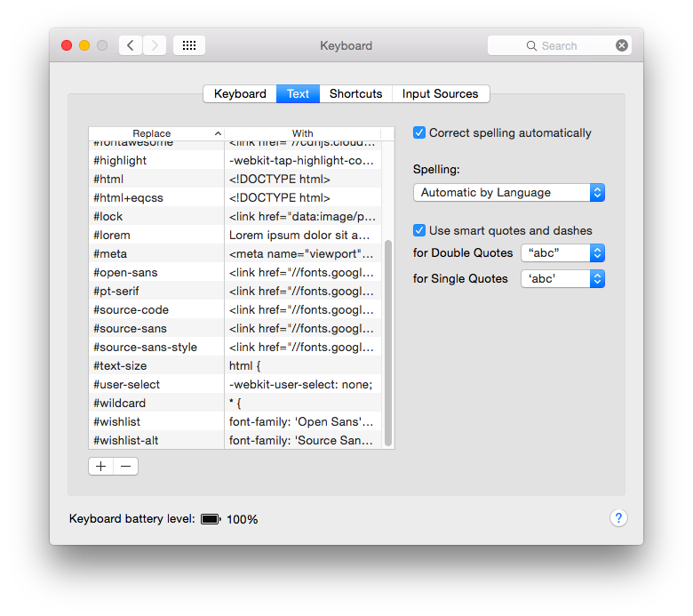Clear search with the X icon
Viewport: 693px width, 616px height.
click(x=621, y=45)
